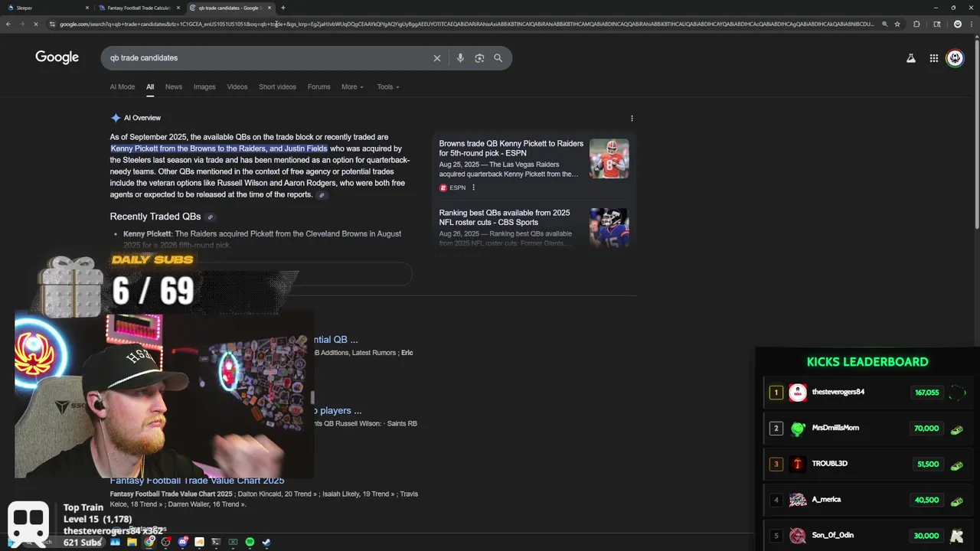980x551 pixels.
Task: Switch to the Sleeper browser tab
Action: tap(46, 8)
